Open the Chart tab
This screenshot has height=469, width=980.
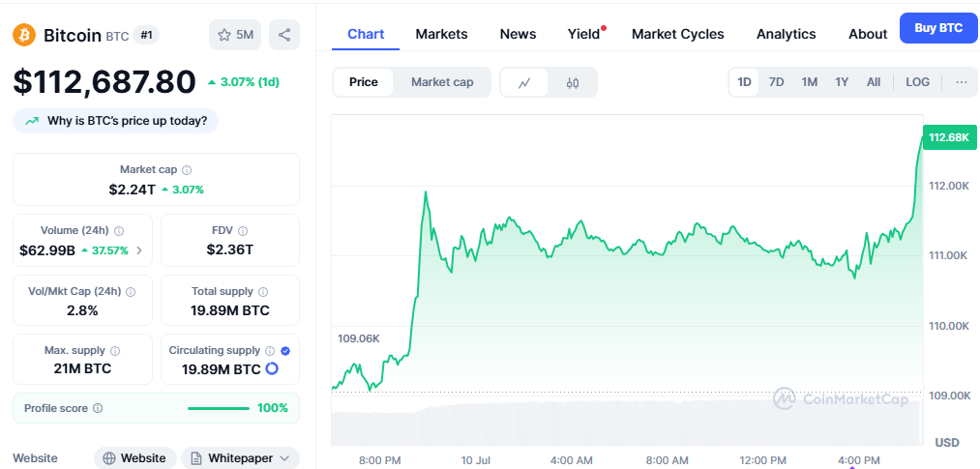point(366,34)
